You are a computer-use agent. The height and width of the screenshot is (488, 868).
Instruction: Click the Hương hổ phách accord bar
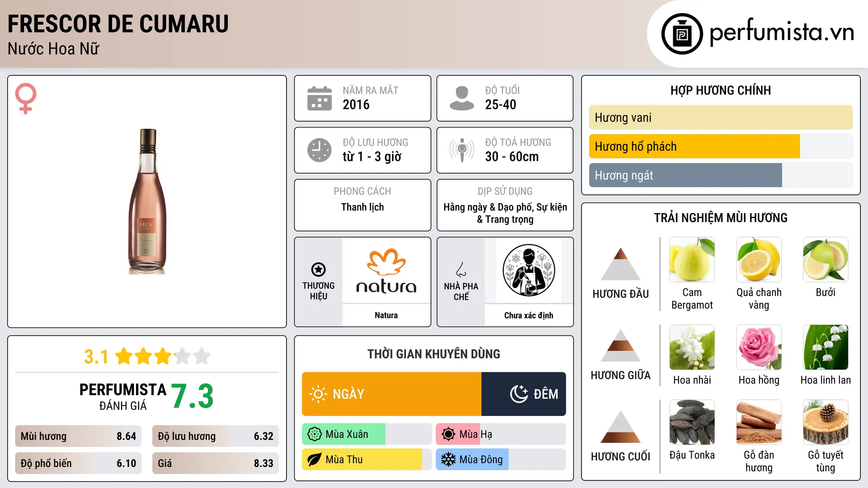coord(721,146)
